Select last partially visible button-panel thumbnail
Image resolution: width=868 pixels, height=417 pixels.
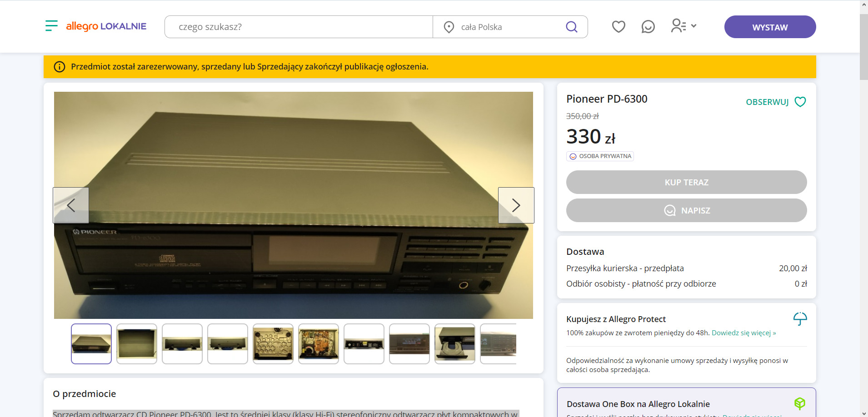coord(499,344)
